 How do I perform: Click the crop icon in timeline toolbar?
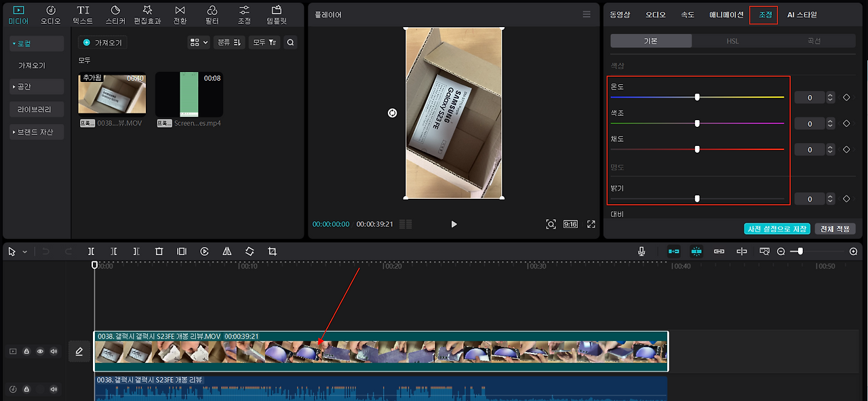(272, 251)
